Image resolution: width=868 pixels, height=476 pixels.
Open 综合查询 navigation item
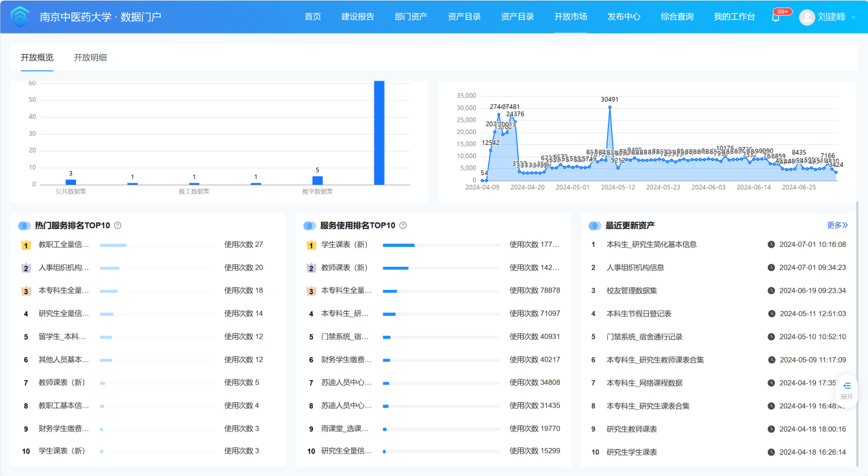677,16
